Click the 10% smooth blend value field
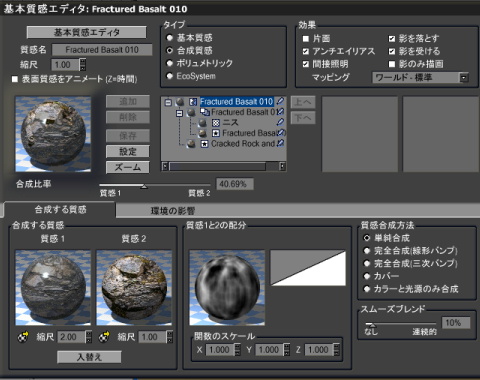This screenshot has width=480, height=380. (456, 323)
